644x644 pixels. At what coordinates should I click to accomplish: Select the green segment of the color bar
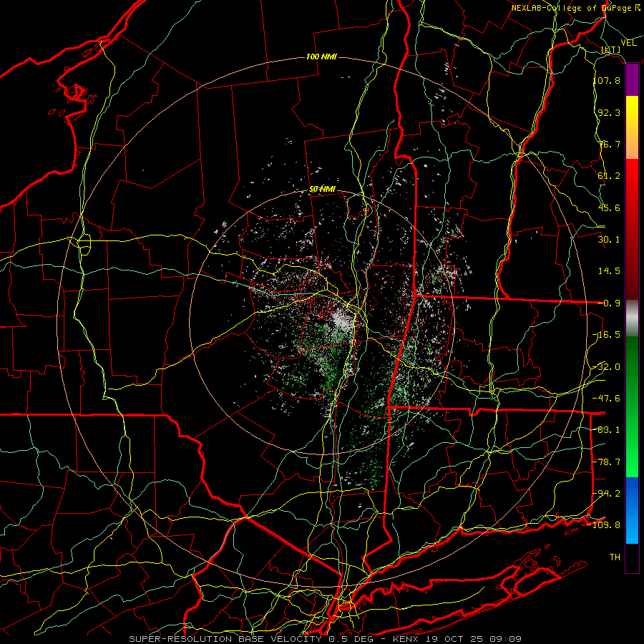click(632, 406)
